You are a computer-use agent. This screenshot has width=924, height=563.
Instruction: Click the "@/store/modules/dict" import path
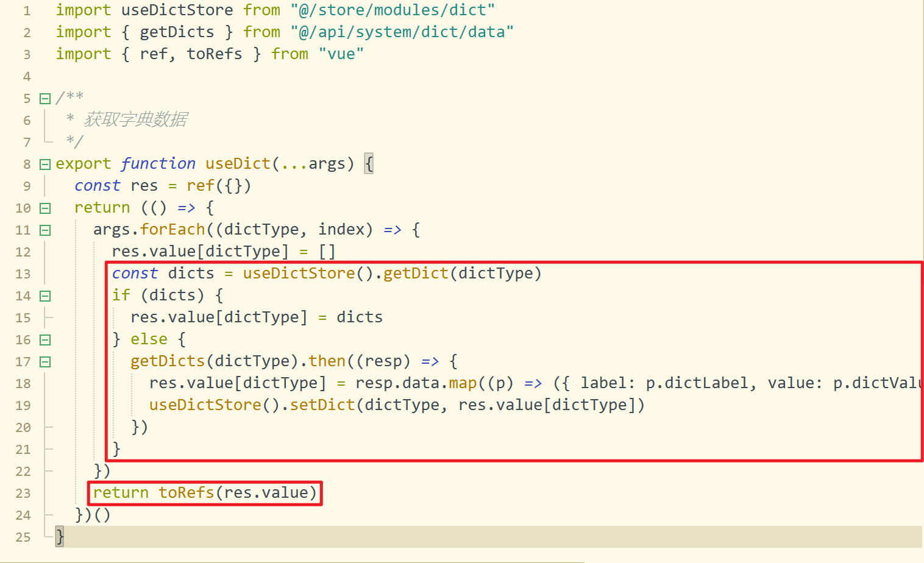pyautogui.click(x=393, y=10)
